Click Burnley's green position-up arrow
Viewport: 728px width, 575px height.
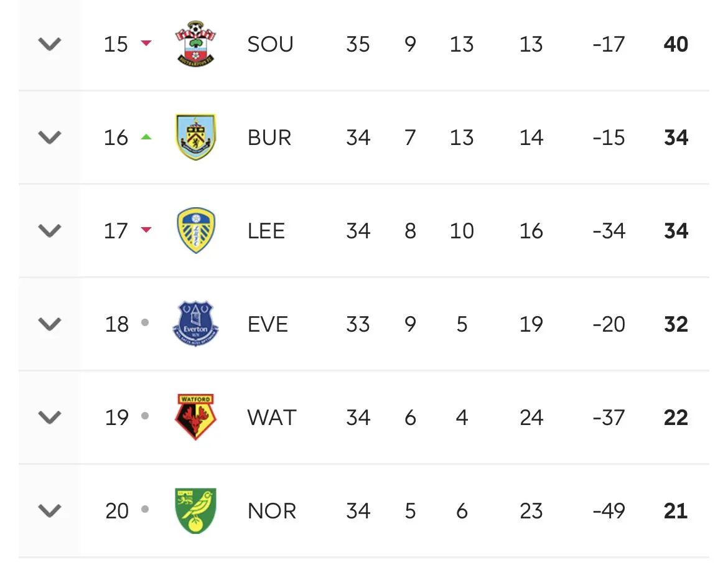point(146,137)
